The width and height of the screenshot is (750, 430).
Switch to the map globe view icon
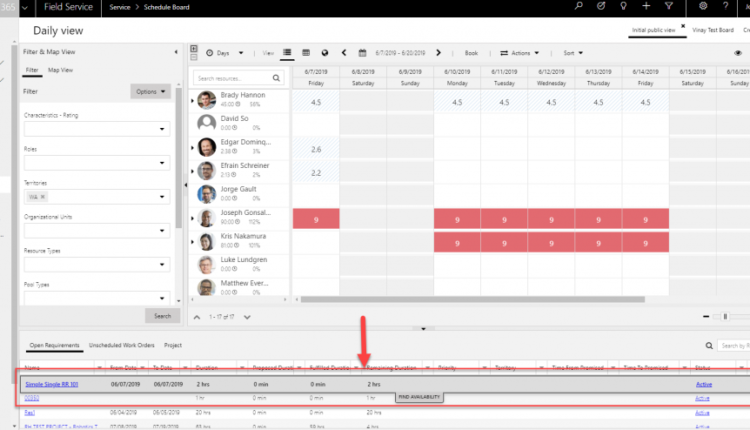tap(323, 52)
